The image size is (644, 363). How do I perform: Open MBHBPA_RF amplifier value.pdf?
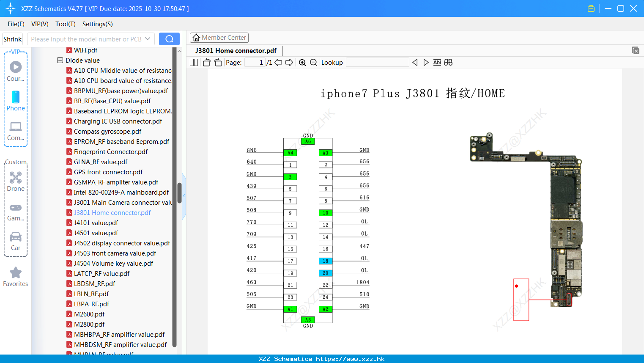click(x=119, y=334)
